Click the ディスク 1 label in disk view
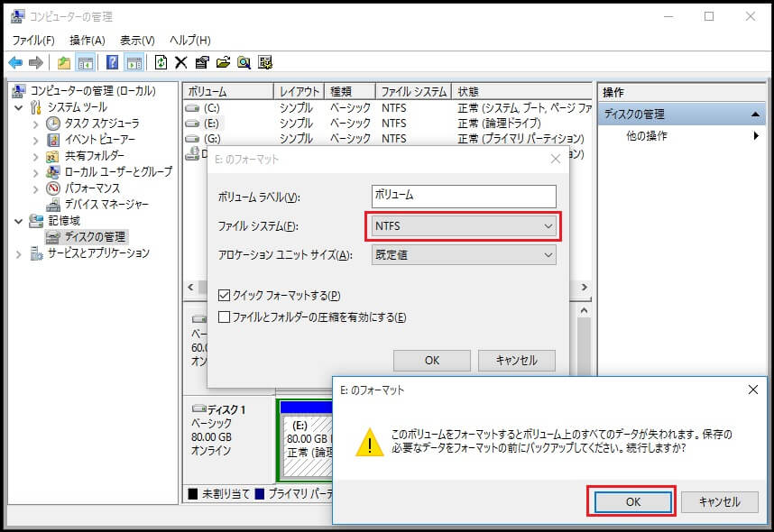The width and height of the screenshot is (774, 532). tap(226, 409)
